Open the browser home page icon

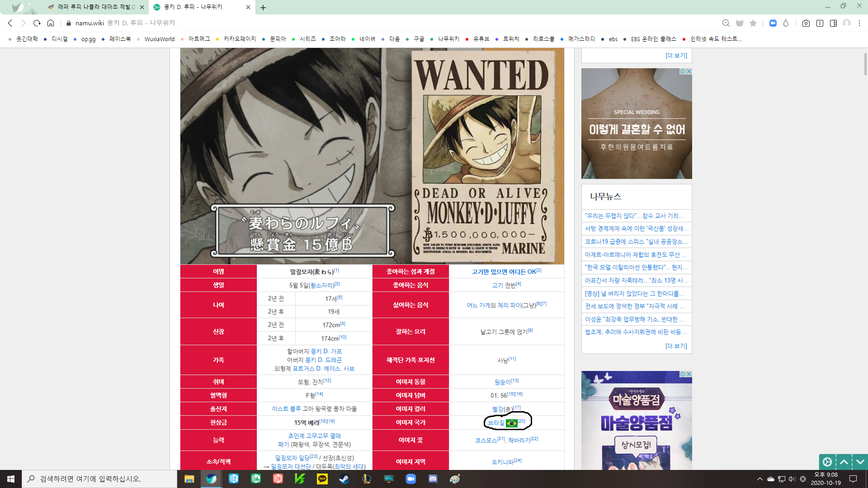pos(51,23)
